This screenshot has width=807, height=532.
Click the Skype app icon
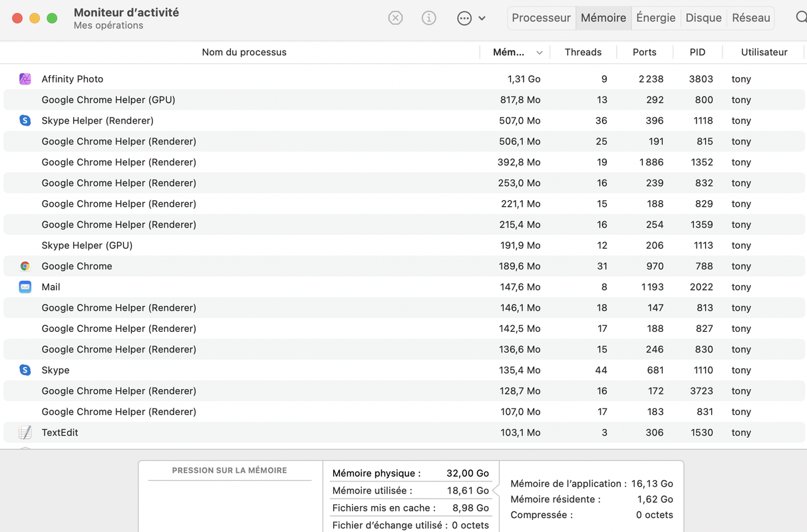(25, 370)
